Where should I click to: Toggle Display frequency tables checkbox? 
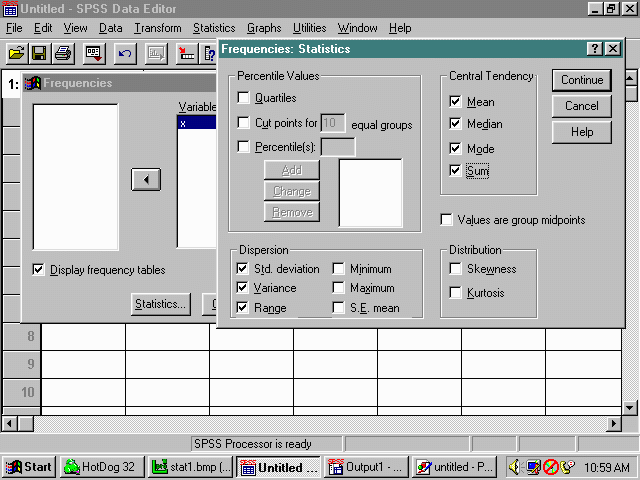(38, 270)
